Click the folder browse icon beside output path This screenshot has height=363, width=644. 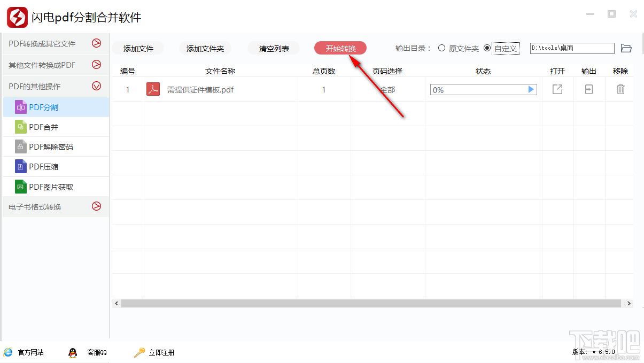[x=626, y=48]
